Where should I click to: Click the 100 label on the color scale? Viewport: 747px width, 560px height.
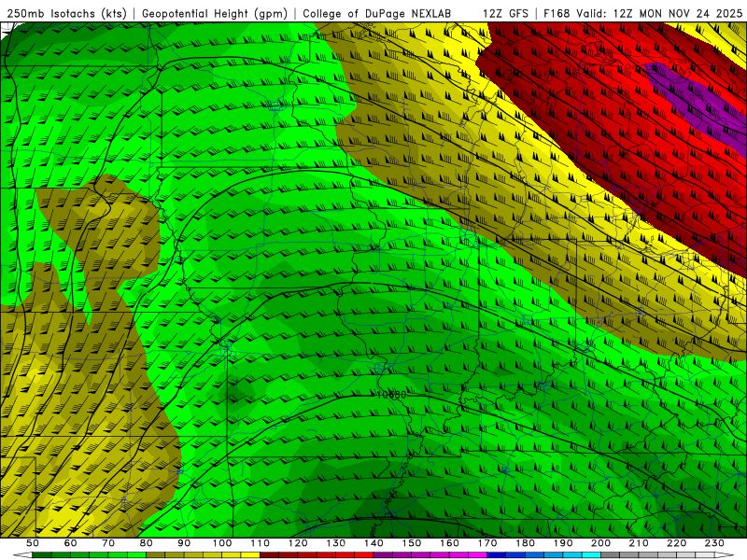(222, 543)
